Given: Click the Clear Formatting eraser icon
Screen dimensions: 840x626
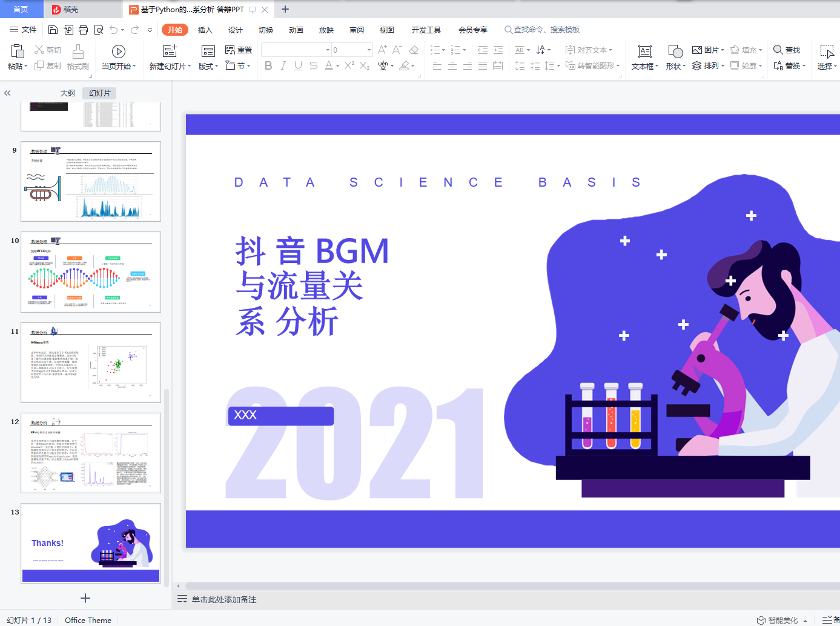Looking at the screenshot, I should [x=414, y=50].
